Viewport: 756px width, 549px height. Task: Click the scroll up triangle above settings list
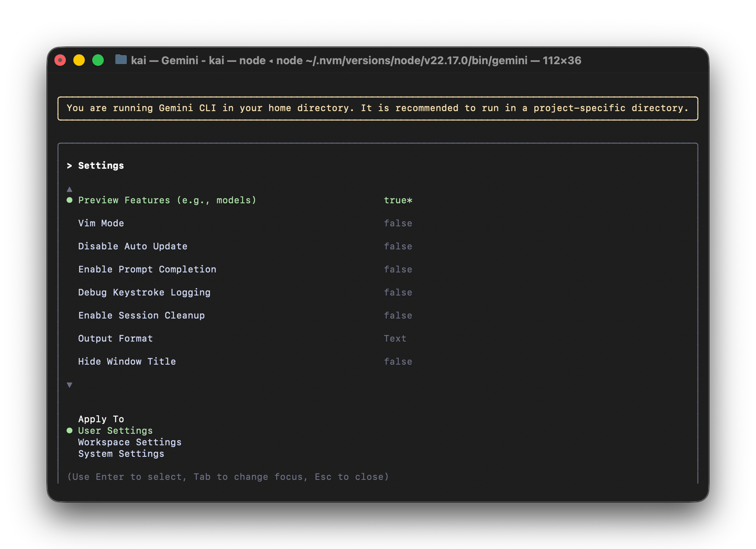(x=70, y=189)
